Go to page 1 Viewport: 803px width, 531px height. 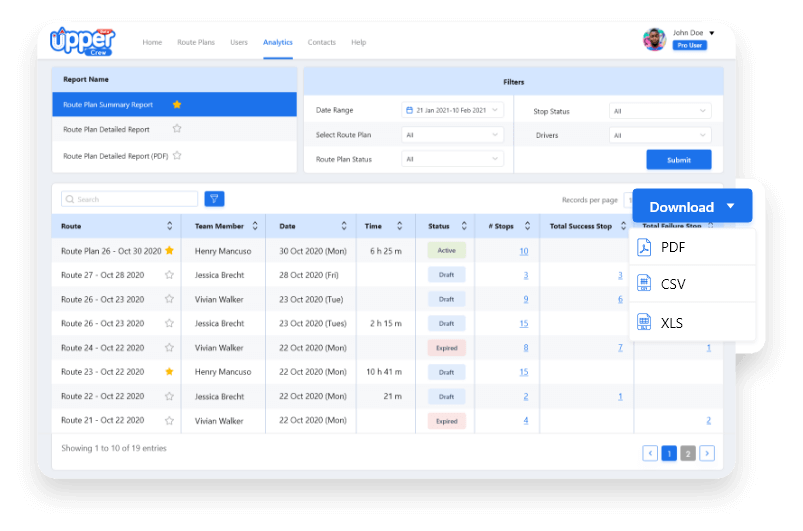point(669,453)
